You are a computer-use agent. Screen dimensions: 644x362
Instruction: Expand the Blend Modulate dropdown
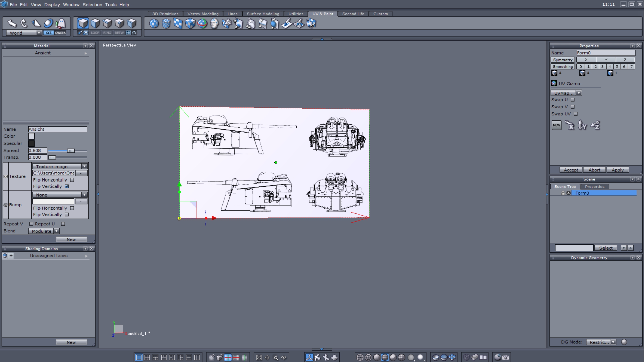click(x=56, y=231)
